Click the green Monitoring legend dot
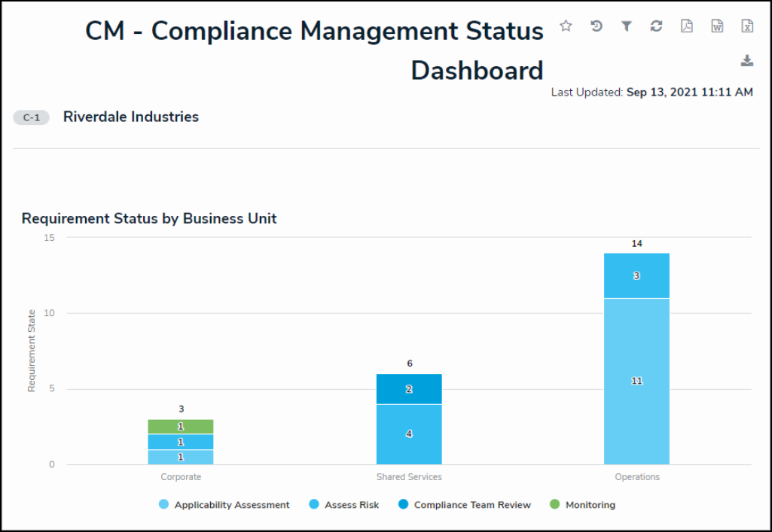The height and width of the screenshot is (532, 772). coord(555,505)
